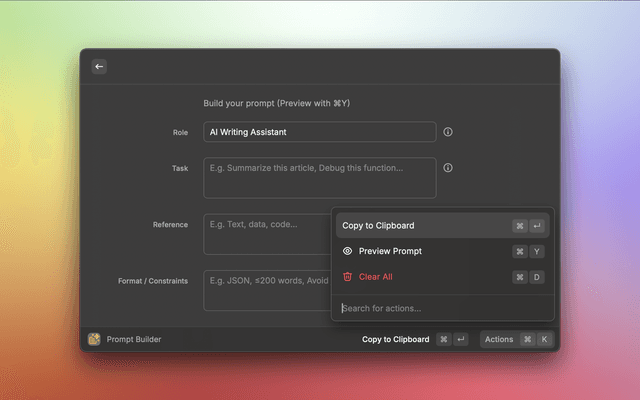Click the info icon beside the Task field
Viewport: 640px width, 400px height.
click(x=448, y=168)
